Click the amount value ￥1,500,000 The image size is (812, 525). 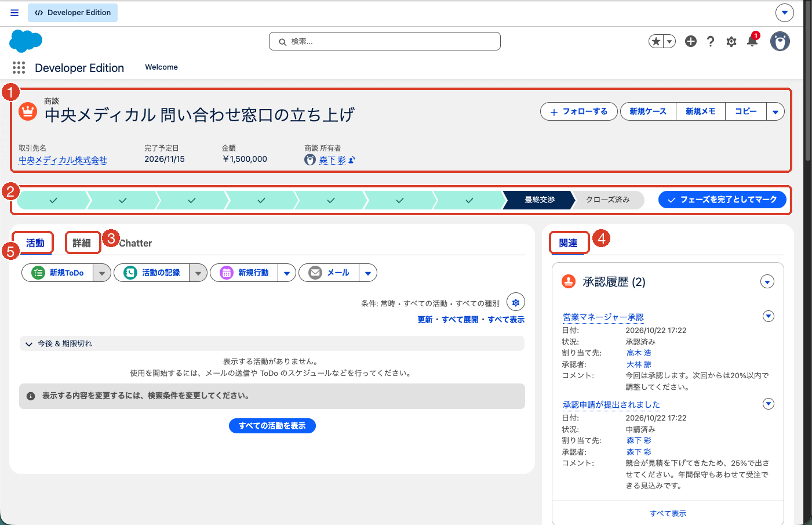pos(245,159)
